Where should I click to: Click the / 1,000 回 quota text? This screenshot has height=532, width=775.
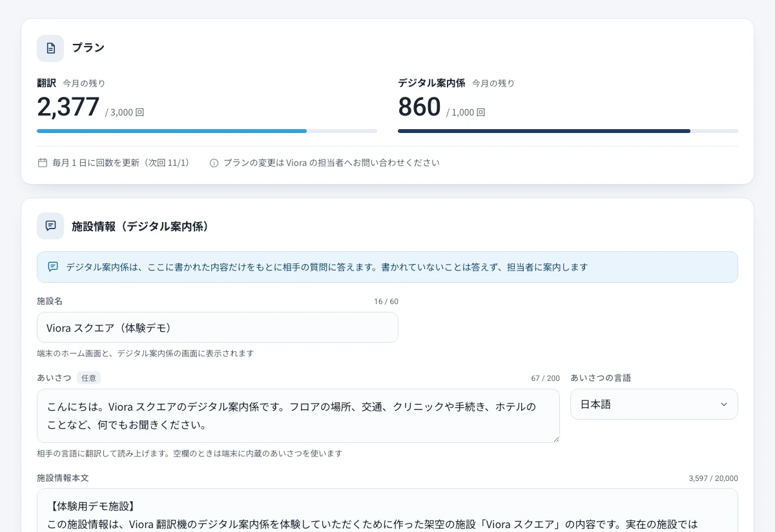point(466,112)
